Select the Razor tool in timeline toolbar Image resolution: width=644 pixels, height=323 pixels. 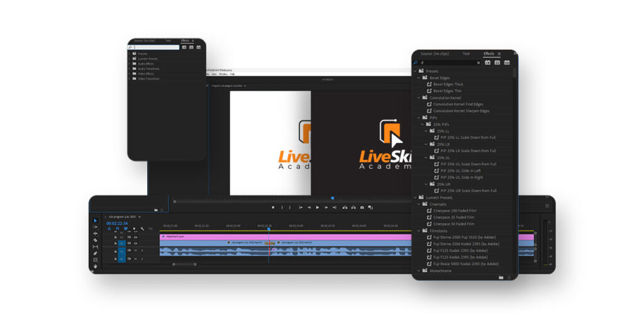click(x=96, y=240)
